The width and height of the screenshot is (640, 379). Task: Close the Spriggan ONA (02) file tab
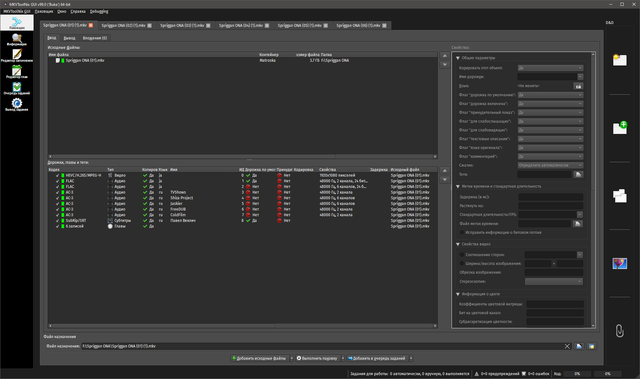[149, 25]
